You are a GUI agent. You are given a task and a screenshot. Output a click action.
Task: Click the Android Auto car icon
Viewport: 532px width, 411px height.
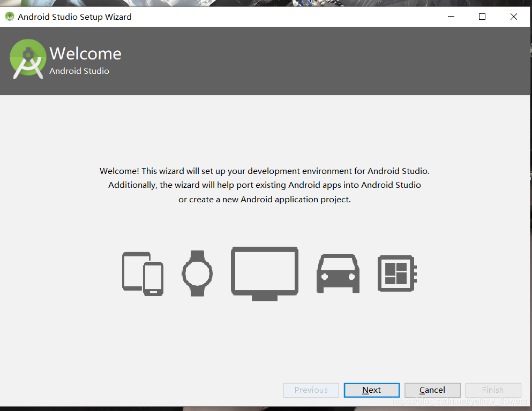click(x=338, y=274)
